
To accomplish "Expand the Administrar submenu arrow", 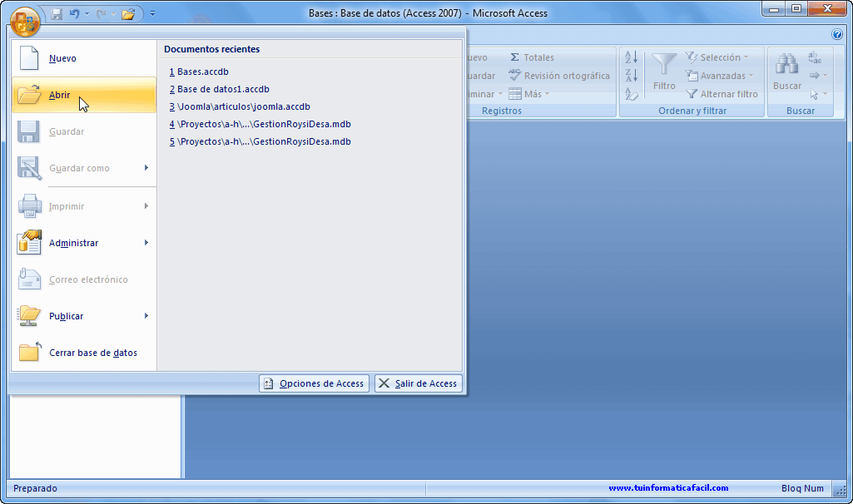I will pos(146,243).
